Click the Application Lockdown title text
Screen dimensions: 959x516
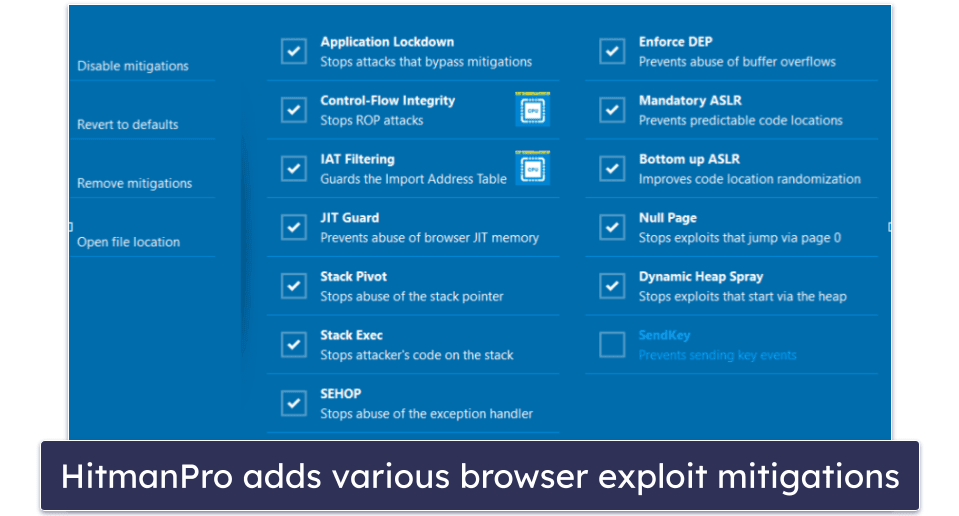(387, 42)
